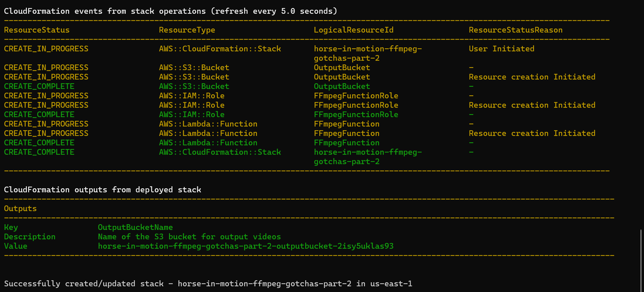Image resolution: width=644 pixels, height=292 pixels.
Task: Select the ResourceStatusReason column header
Action: [x=516, y=30]
